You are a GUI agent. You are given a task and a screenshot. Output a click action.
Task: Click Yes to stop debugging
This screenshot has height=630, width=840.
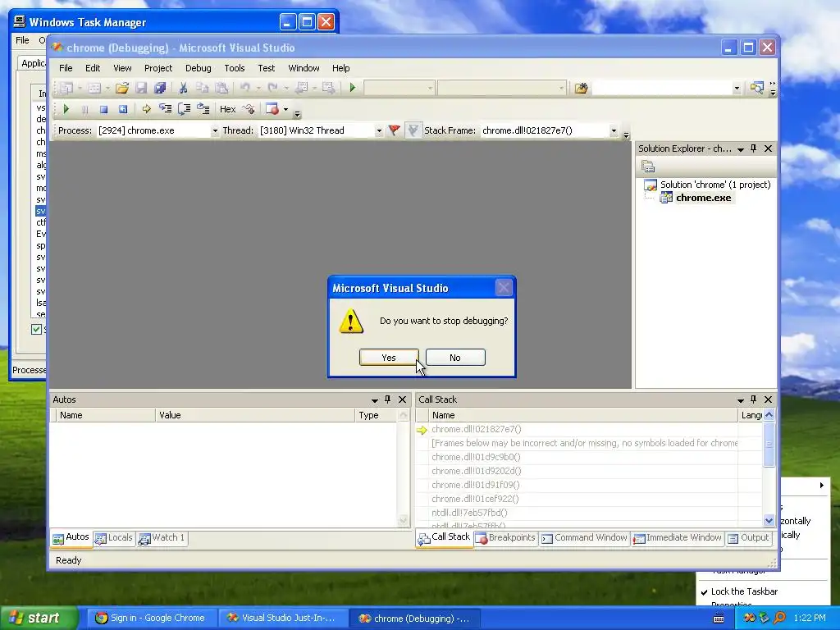pyautogui.click(x=389, y=358)
